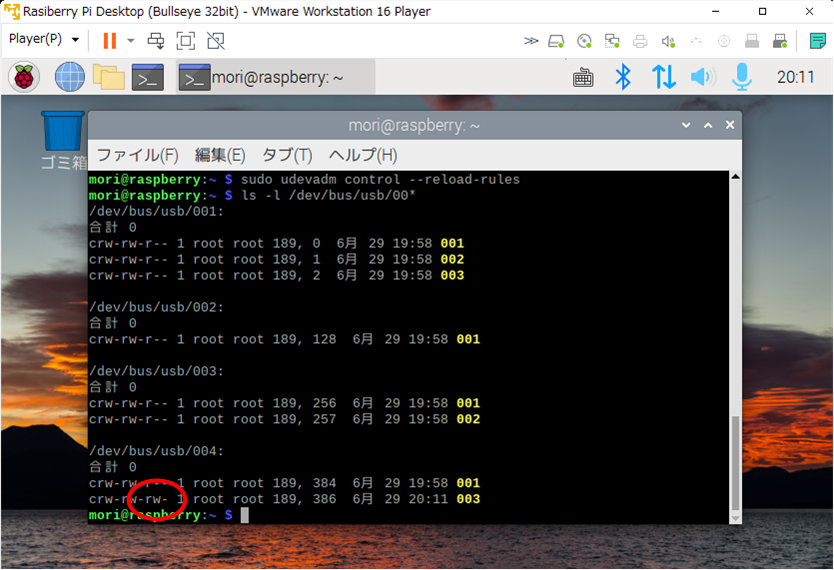The height and width of the screenshot is (570, 834).
Task: Click the connected USB device icon
Action: pyautogui.click(x=780, y=41)
